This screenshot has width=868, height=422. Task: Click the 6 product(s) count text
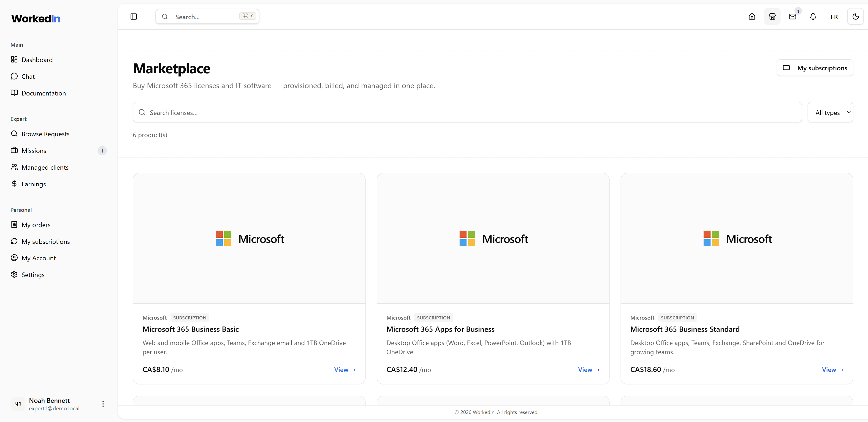(x=150, y=135)
